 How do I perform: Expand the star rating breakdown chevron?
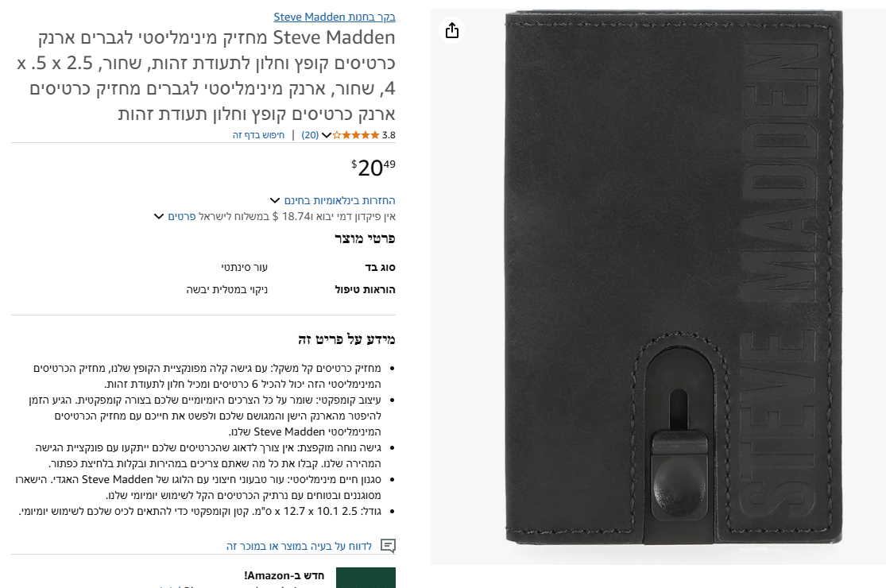point(326,135)
